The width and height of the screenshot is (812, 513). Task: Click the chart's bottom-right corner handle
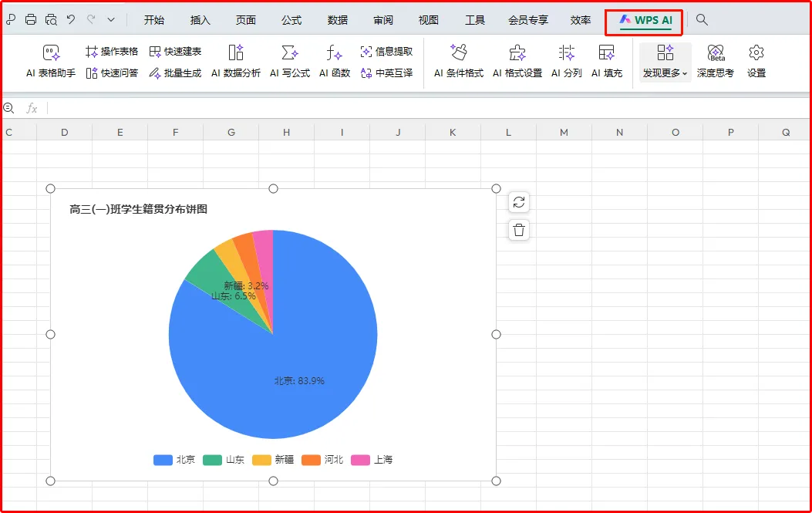496,481
